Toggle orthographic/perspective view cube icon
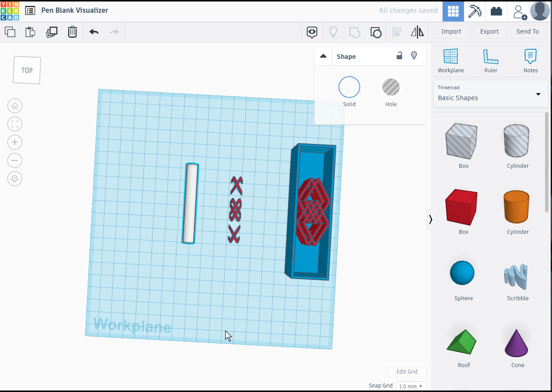 point(15,179)
